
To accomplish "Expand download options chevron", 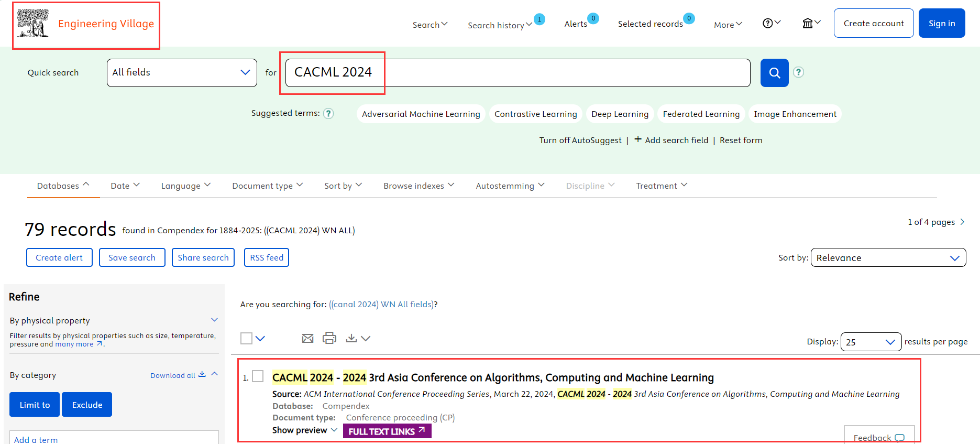I will 366,339.
